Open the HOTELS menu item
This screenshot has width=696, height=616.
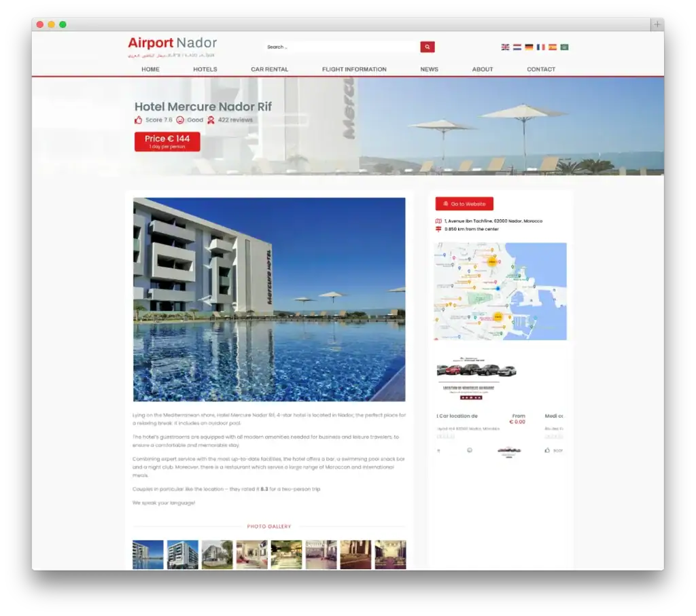205,69
